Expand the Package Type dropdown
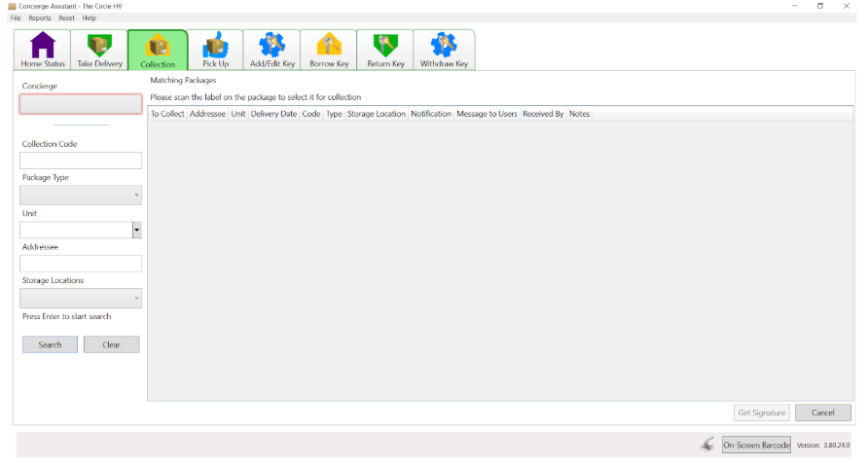The image size is (868, 468). point(81,196)
